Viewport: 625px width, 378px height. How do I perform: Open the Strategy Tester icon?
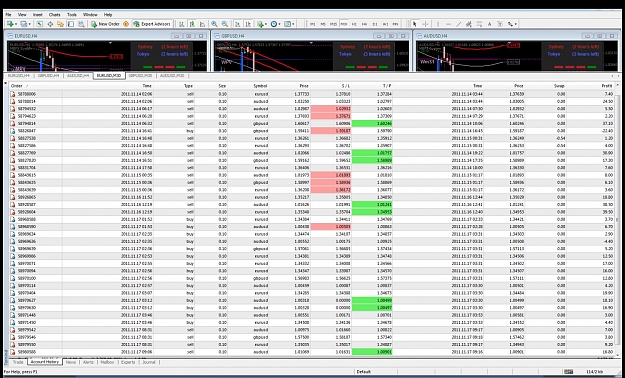(x=81, y=24)
